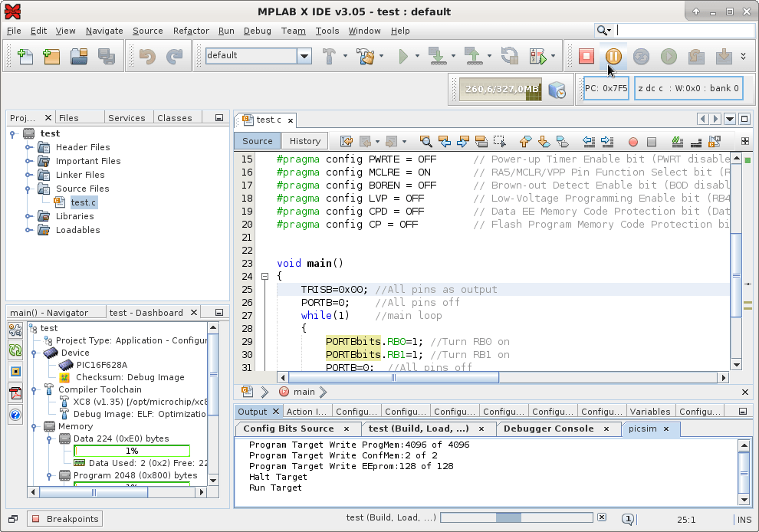Viewport: 759px width, 532px height.
Task: Click the Start Macro Recording red dot
Action: point(632,141)
